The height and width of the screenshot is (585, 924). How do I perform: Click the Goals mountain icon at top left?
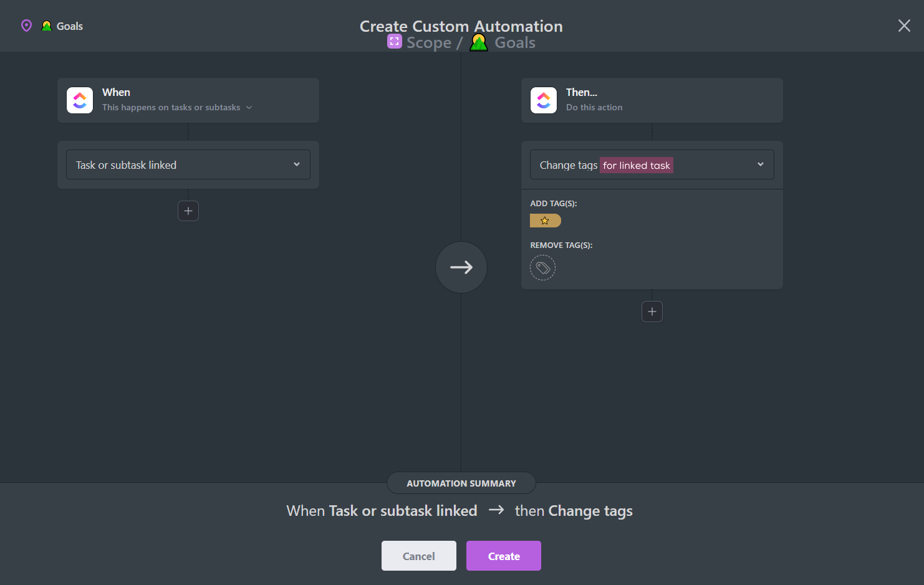pyautogui.click(x=47, y=26)
